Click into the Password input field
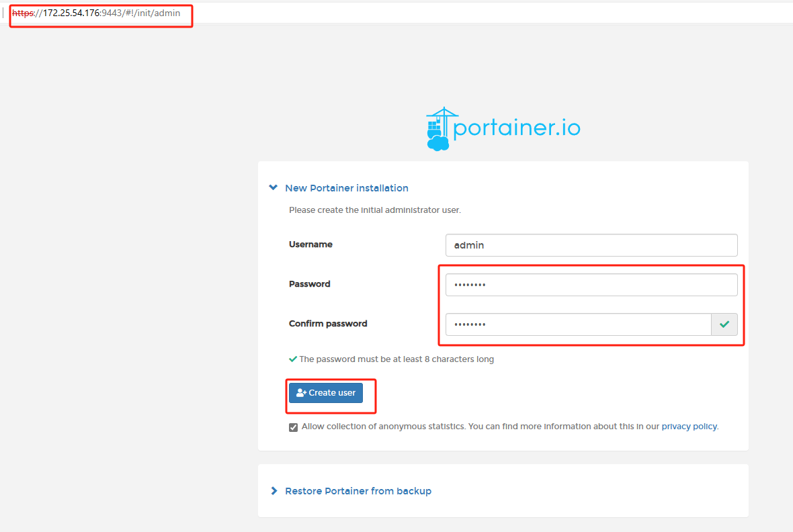793x532 pixels. pyautogui.click(x=591, y=285)
